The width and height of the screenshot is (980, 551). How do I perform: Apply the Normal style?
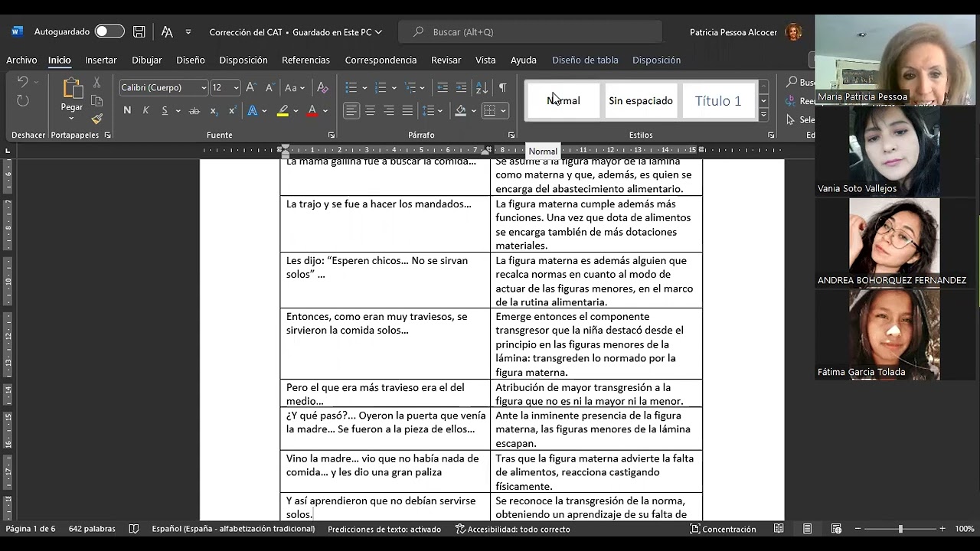pos(563,101)
